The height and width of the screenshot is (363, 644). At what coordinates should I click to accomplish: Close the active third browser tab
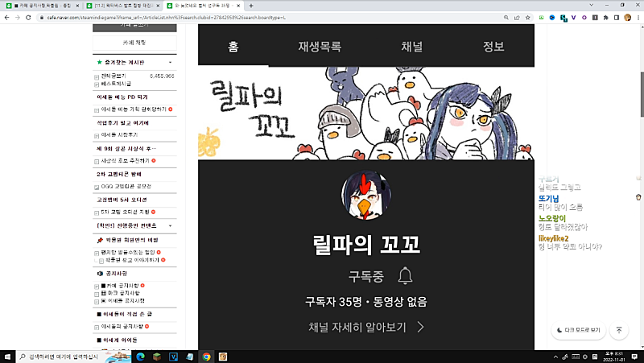[238, 6]
